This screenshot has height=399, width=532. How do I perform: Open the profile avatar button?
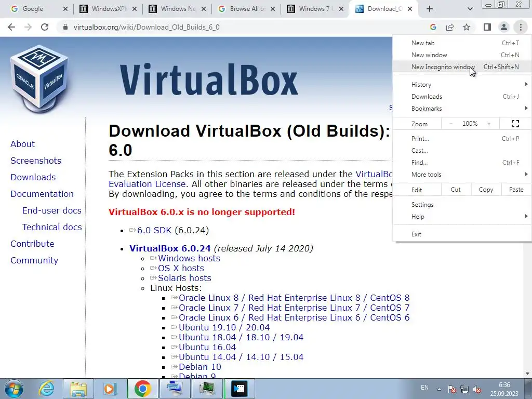(x=504, y=27)
